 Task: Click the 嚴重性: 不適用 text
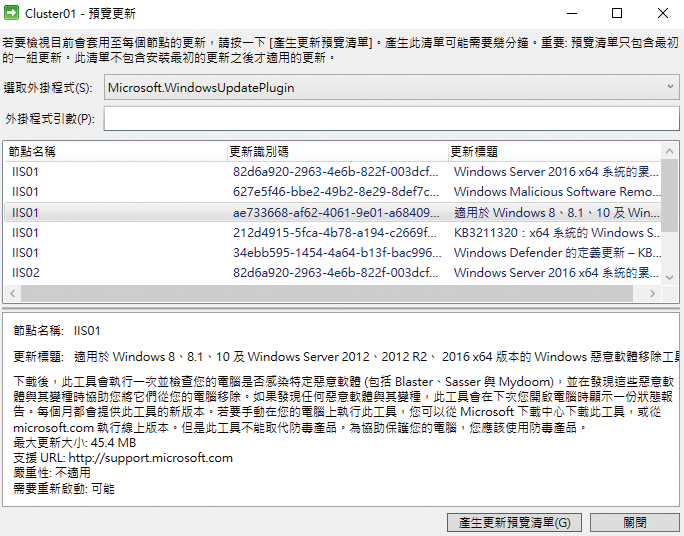(x=52, y=473)
